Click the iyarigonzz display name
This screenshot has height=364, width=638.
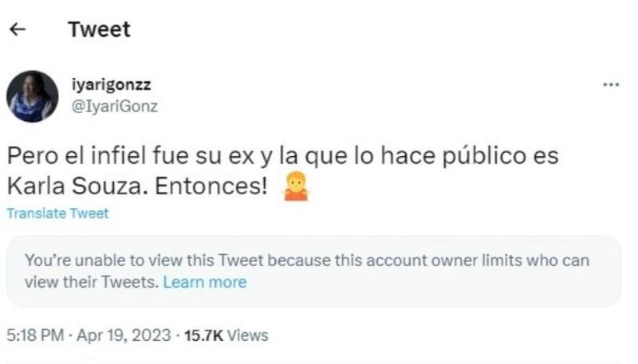(112, 84)
